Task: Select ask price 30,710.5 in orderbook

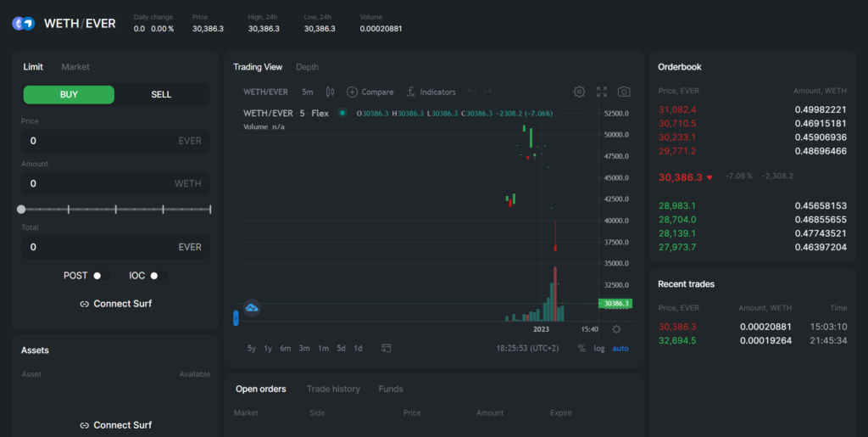Action: pos(677,124)
